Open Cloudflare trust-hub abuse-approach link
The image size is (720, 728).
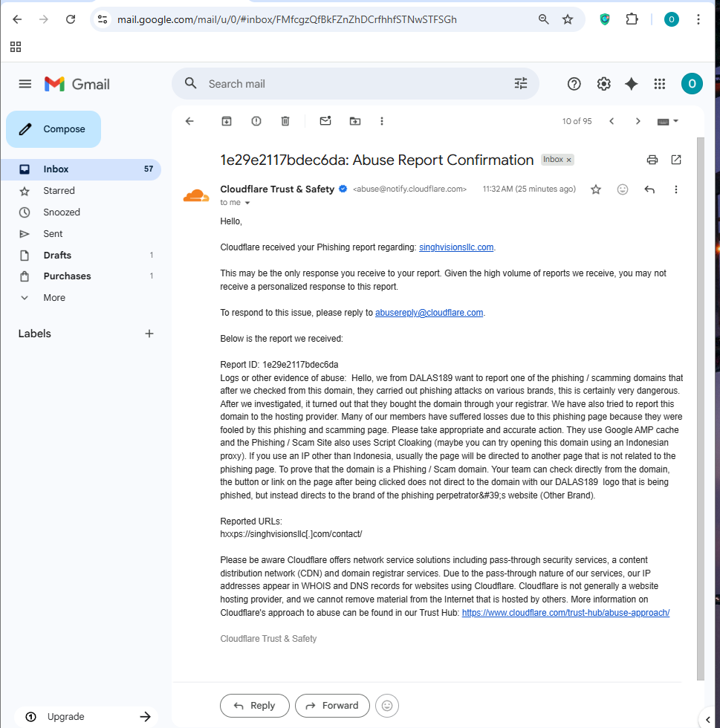pos(565,613)
